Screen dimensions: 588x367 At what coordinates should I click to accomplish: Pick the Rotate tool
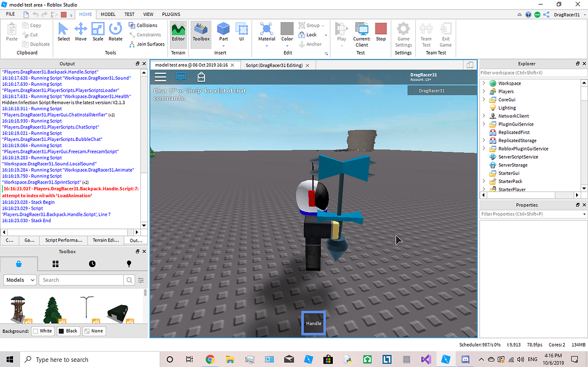115,32
